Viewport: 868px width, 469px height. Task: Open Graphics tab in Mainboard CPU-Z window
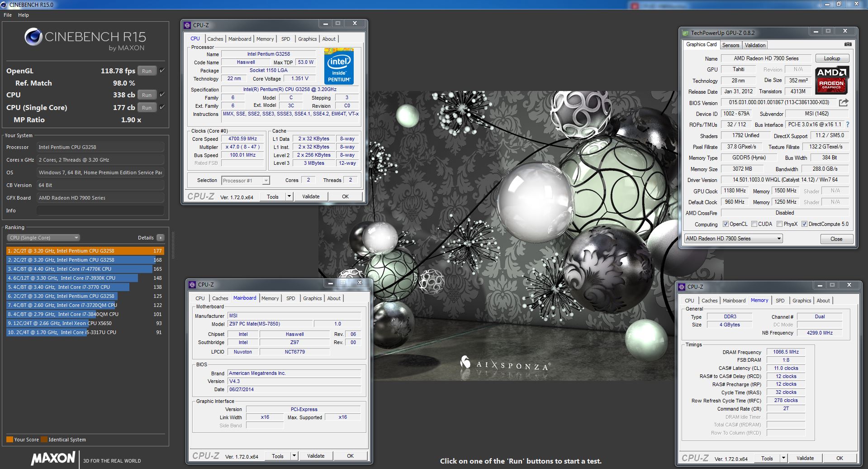[312, 298]
